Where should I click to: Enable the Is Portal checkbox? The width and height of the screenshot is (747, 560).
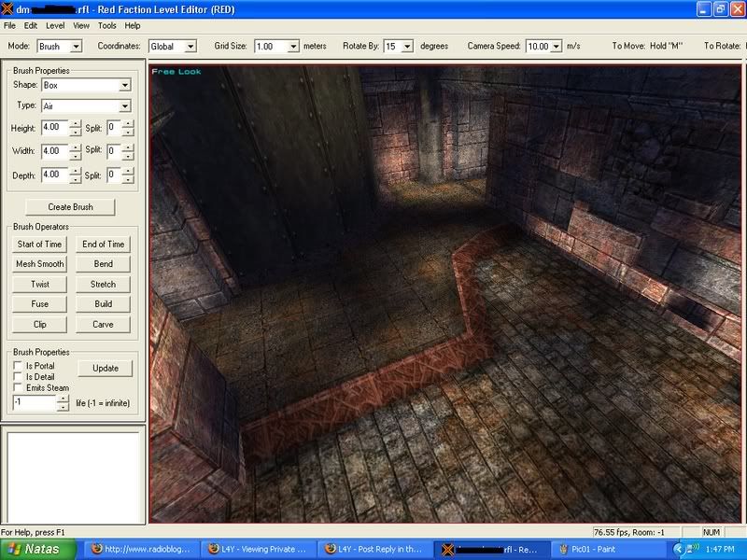[18, 366]
